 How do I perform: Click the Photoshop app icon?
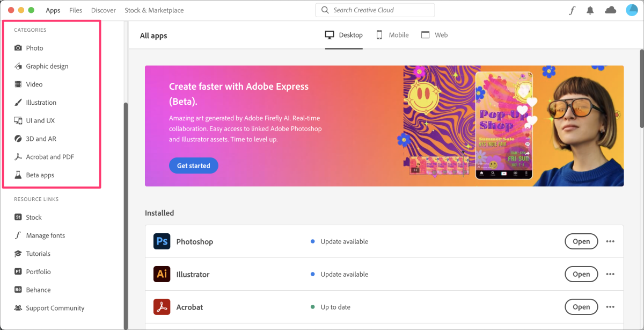(162, 241)
